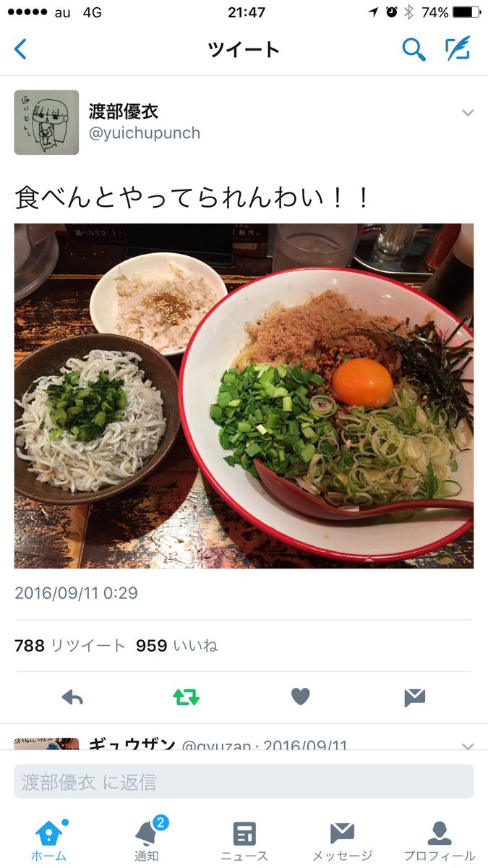Like the tweet with the heart icon
Screen dimensions: 488x868
click(x=300, y=697)
